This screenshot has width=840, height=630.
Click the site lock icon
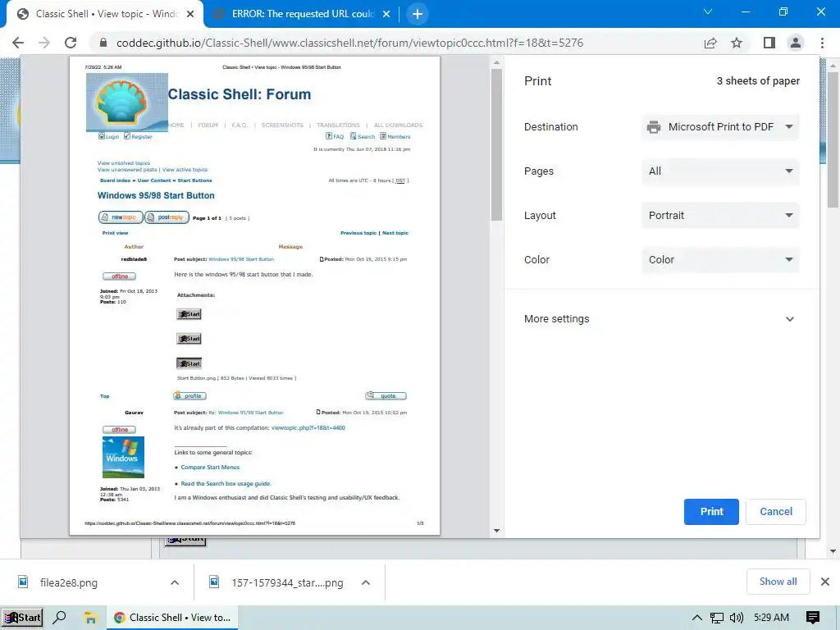click(x=103, y=43)
